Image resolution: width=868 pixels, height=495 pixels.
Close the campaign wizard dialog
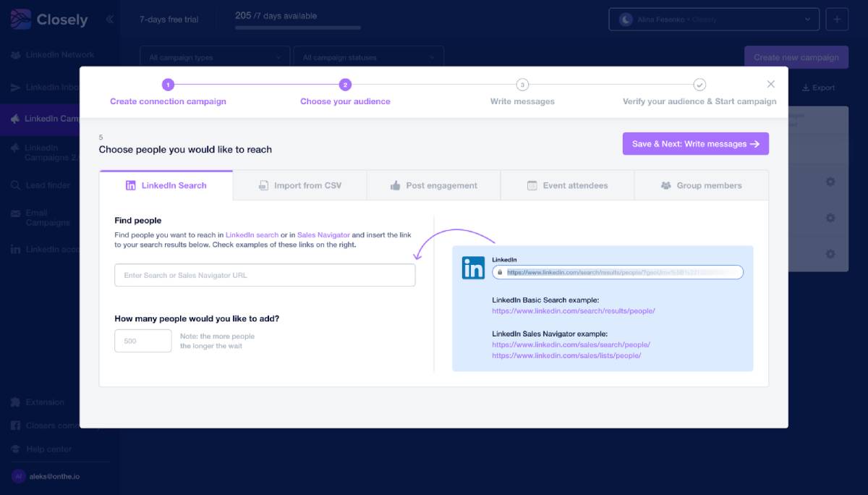click(771, 84)
